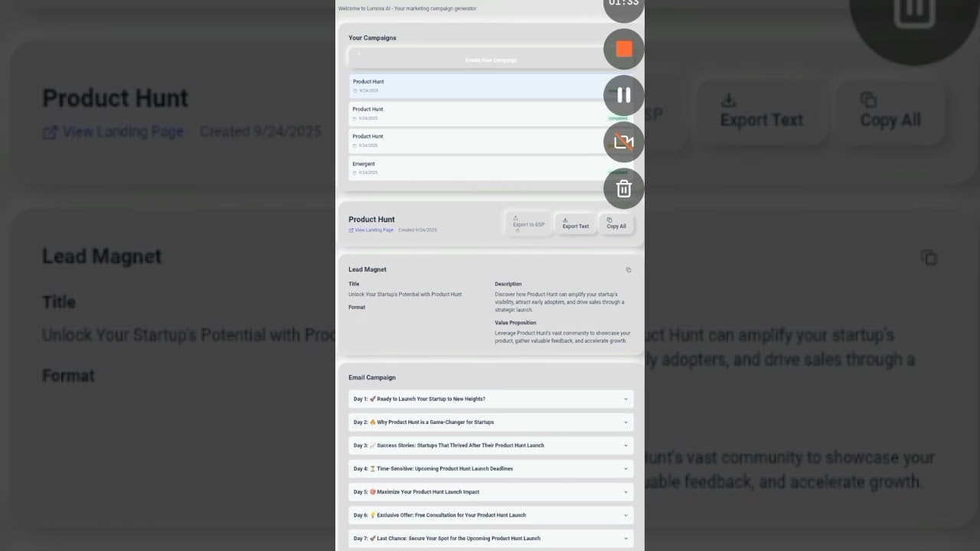
Task: Select the highlighted Product Hunt campaign
Action: (491, 86)
